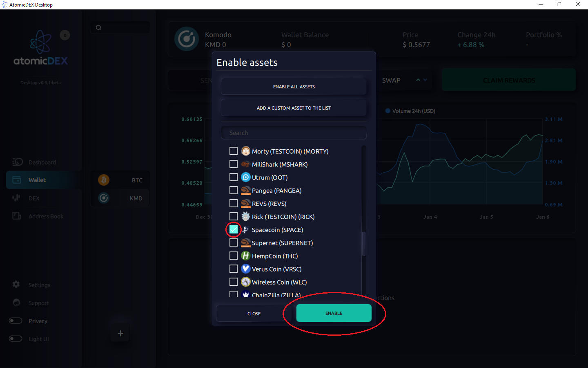Screen dimensions: 588x368
Task: Click the HempCoin (THC) icon
Action: pos(245,256)
